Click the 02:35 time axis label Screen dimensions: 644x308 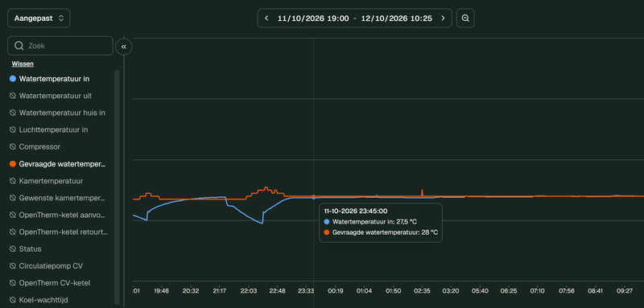point(422,291)
